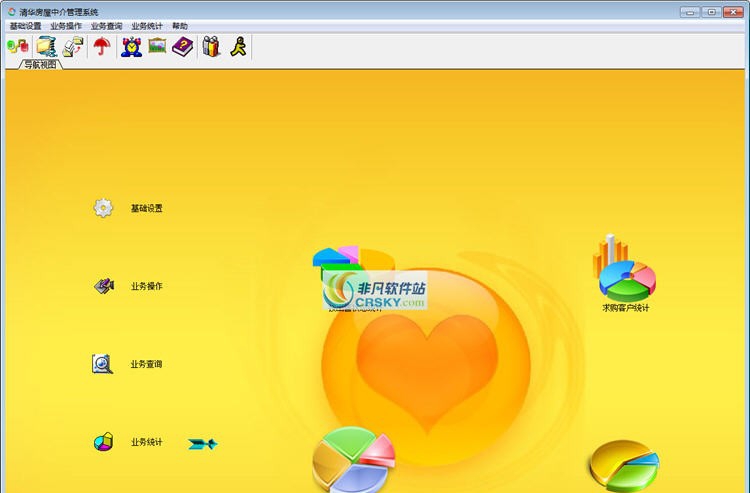This screenshot has height=493, width=750.
Task: Open the 业务操作 menu in menu bar
Action: pyautogui.click(x=66, y=26)
